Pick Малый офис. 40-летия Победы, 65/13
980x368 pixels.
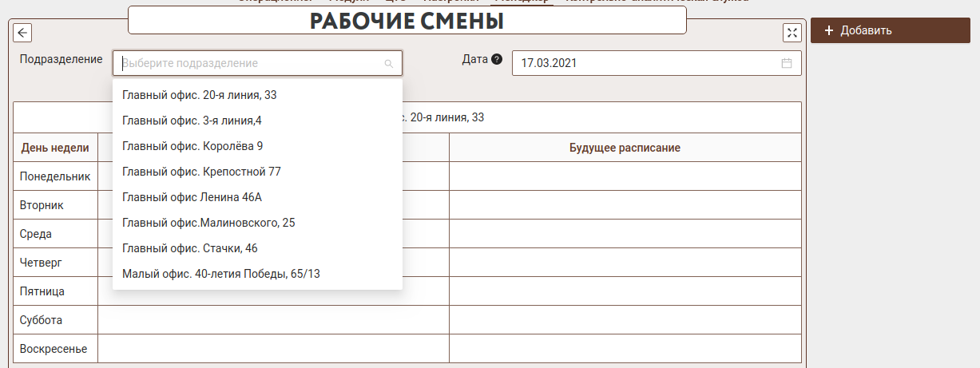(221, 274)
